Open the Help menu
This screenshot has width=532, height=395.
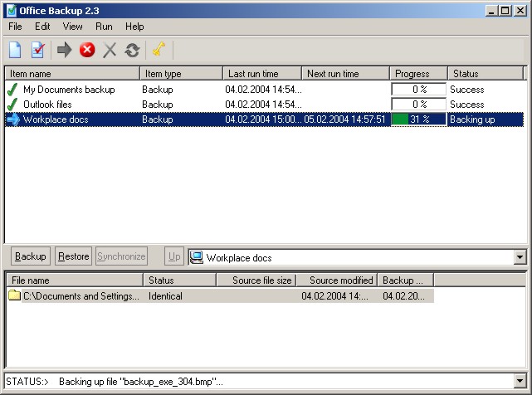(x=134, y=27)
